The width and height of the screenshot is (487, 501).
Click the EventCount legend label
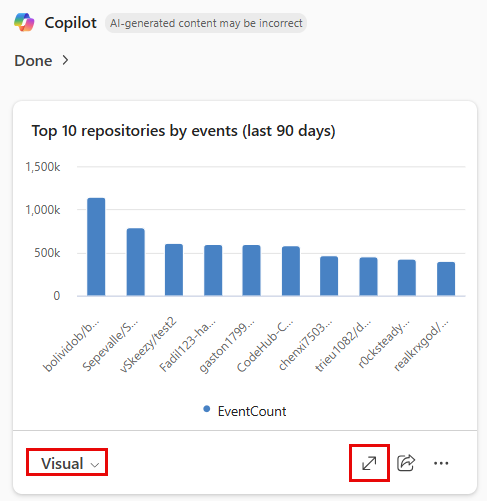(x=252, y=411)
